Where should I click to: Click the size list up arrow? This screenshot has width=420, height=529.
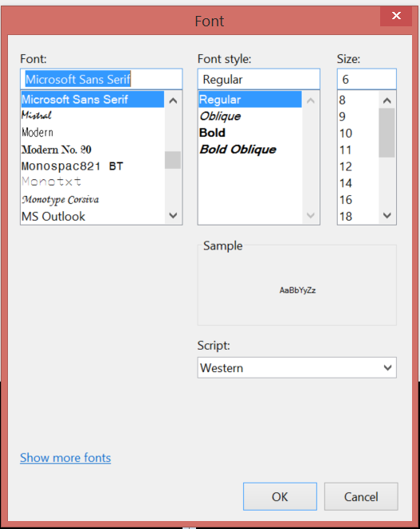387,100
